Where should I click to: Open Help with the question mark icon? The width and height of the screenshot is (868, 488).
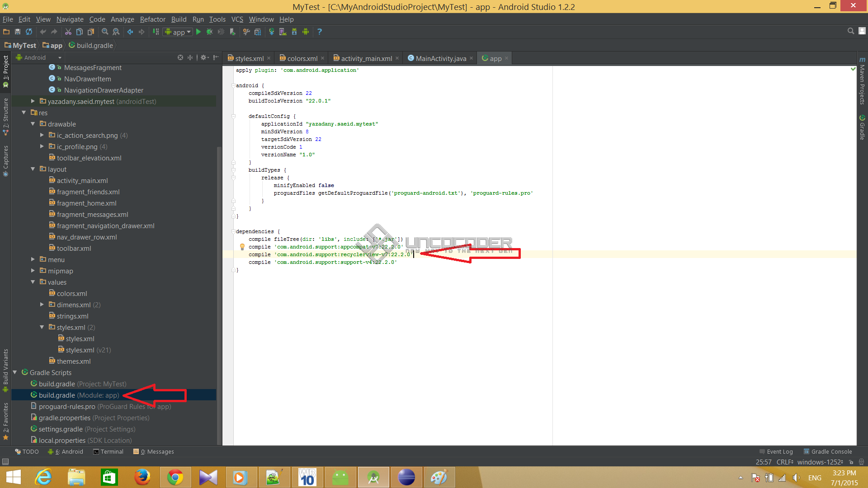(320, 32)
